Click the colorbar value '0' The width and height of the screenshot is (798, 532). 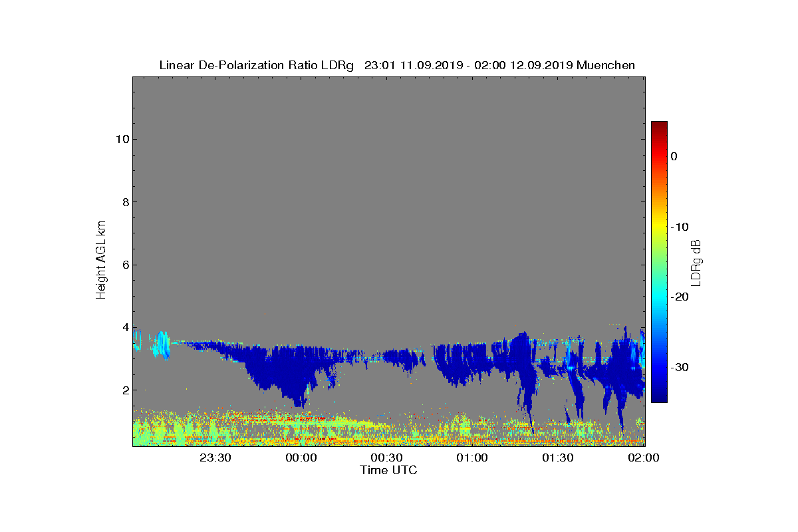tap(674, 156)
